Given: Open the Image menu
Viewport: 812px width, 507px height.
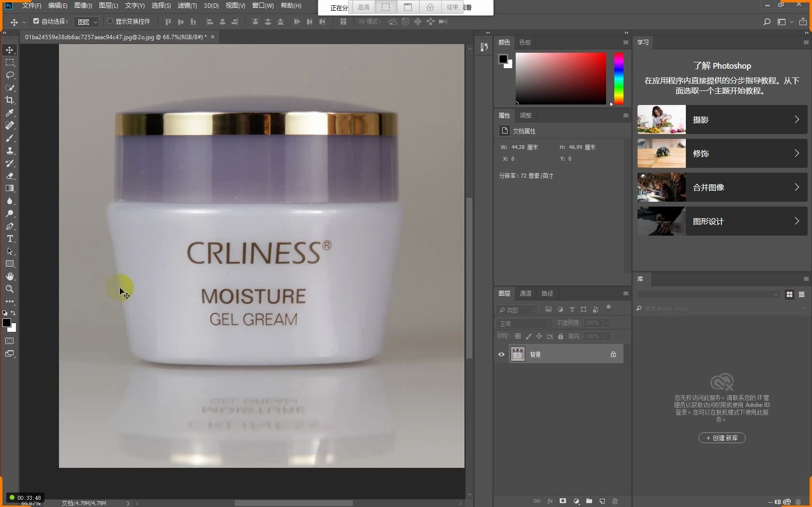Looking at the screenshot, I should tap(83, 6).
